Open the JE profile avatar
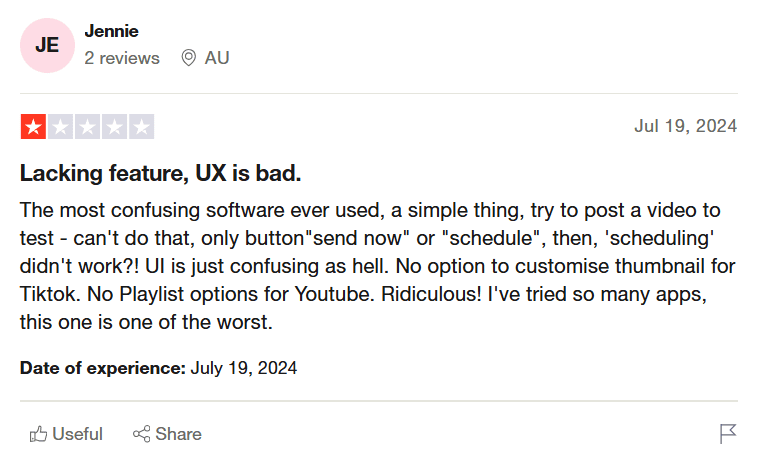The image size is (759, 456). point(47,46)
